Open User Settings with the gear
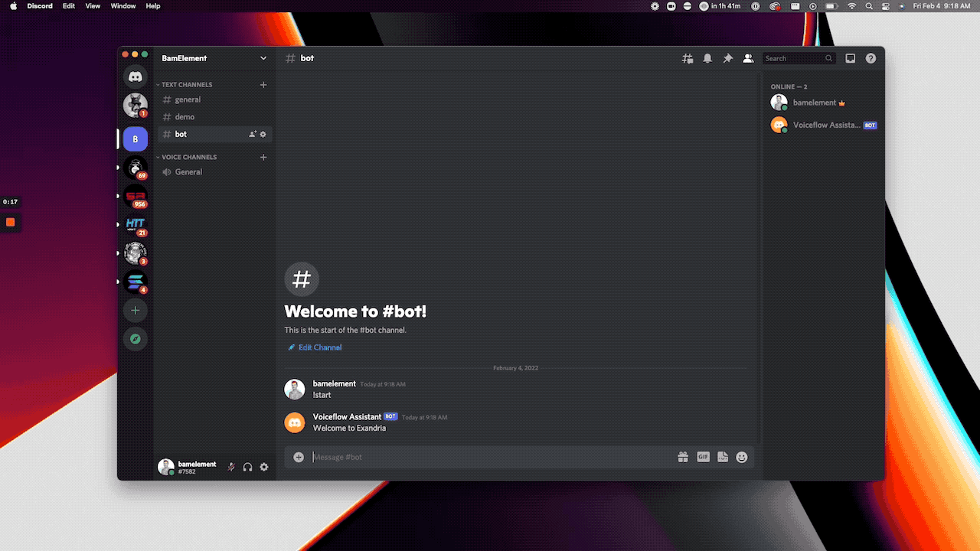This screenshot has height=551, width=980. (264, 467)
